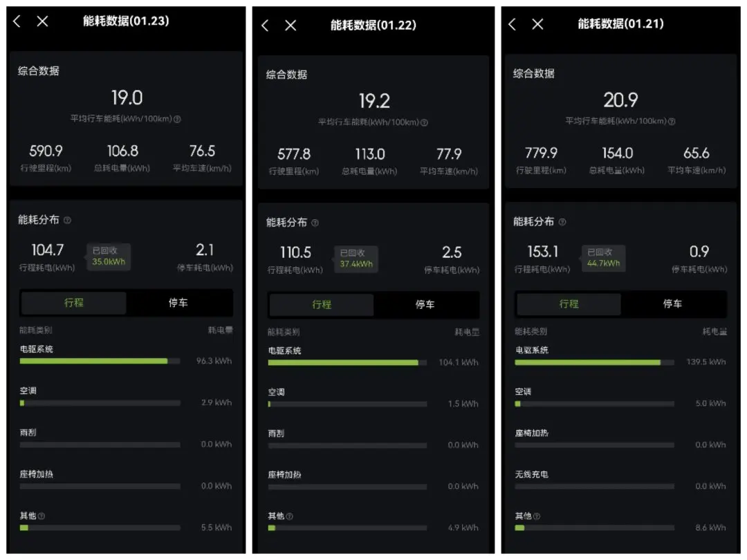The image size is (747, 560).
Task: Close the 能耗数据(01.22) screen
Action: point(290,26)
